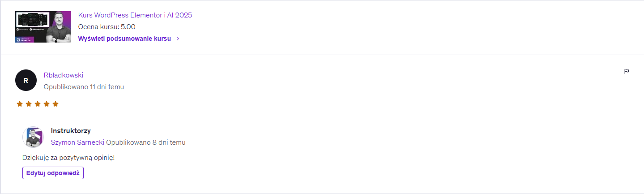Screen dimensions: 644x194
Task: Click the "Opublikowano 11 dni temu" timestamp
Action: pyautogui.click(x=84, y=87)
